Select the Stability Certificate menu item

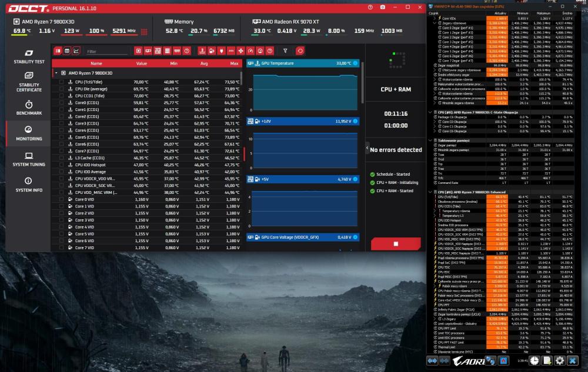click(29, 82)
